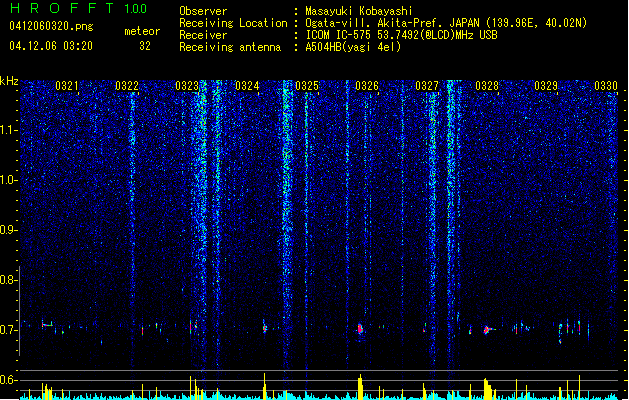629x400 pixels.
Task: Click time marker 0321
Action: (x=67, y=86)
